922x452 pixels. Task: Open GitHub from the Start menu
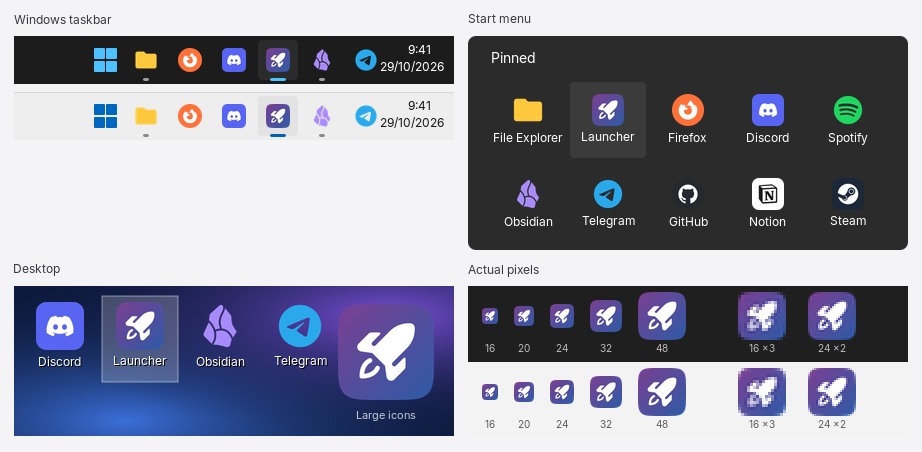[687, 203]
